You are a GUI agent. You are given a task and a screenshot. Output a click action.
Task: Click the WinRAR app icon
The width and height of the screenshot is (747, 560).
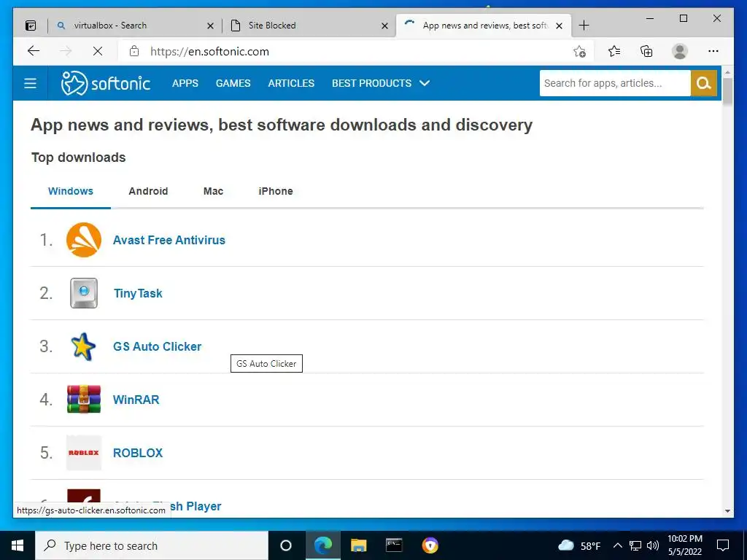coord(84,400)
